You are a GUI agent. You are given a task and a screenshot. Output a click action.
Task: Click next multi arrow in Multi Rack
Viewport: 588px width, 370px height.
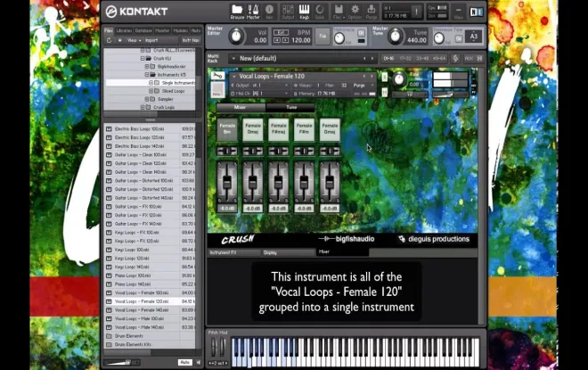point(372,59)
